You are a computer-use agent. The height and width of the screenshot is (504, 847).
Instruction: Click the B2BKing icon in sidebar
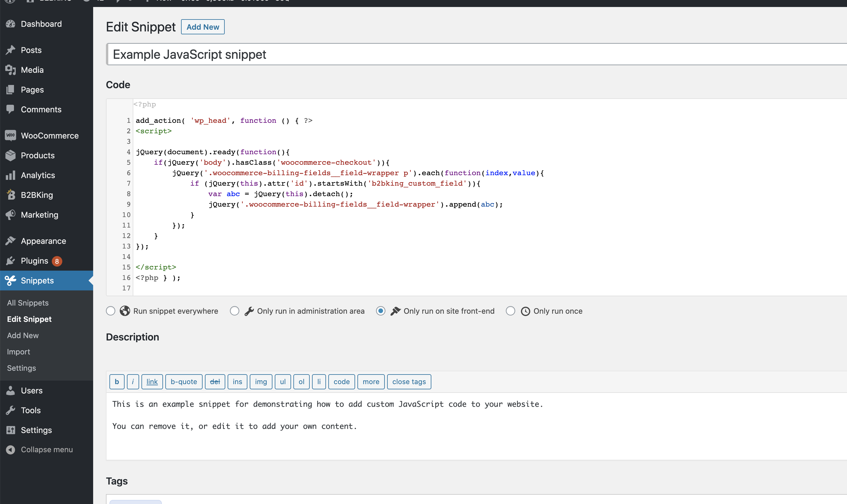coord(10,195)
